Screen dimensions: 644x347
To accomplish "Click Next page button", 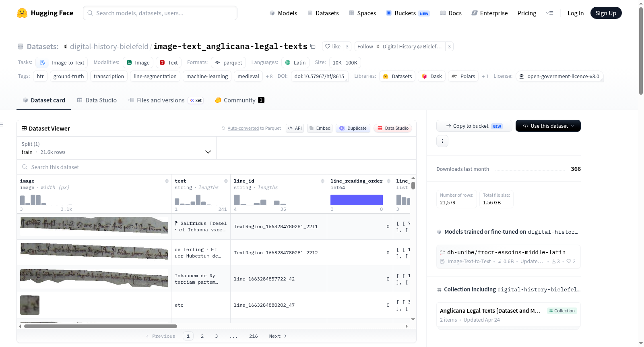I will (x=278, y=336).
